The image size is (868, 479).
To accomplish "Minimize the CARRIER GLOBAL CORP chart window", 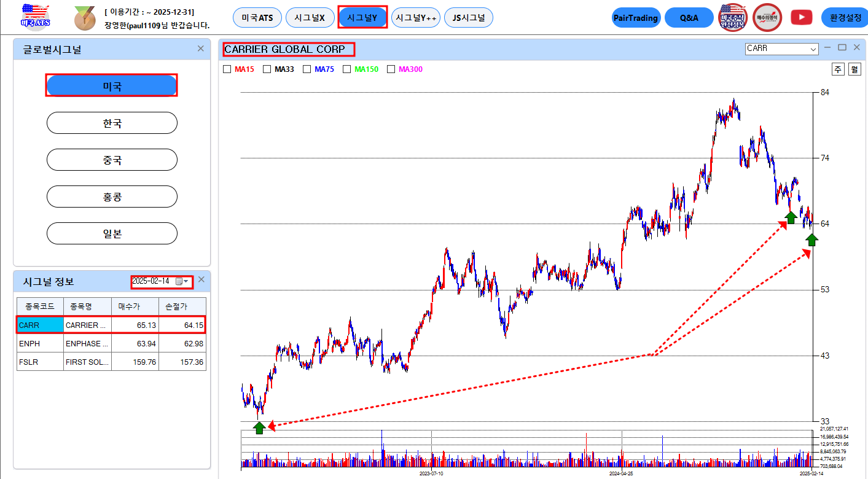I will point(828,47).
